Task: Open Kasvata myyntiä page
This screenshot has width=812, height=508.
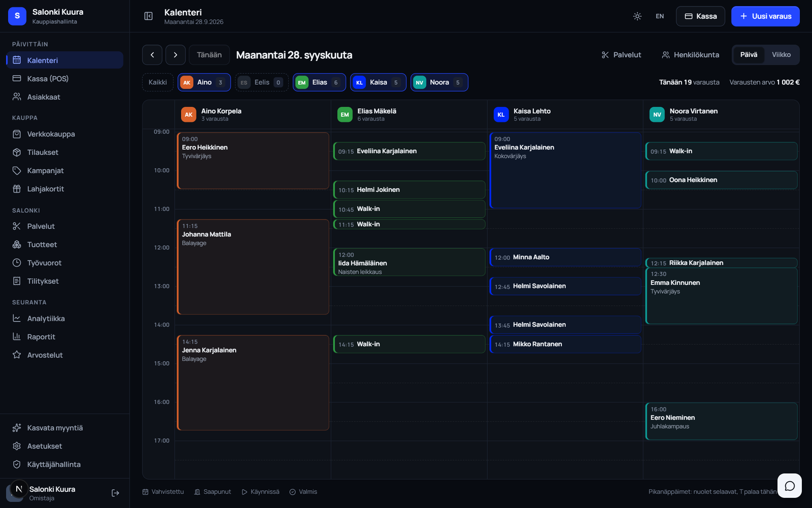Action: click(x=64, y=428)
